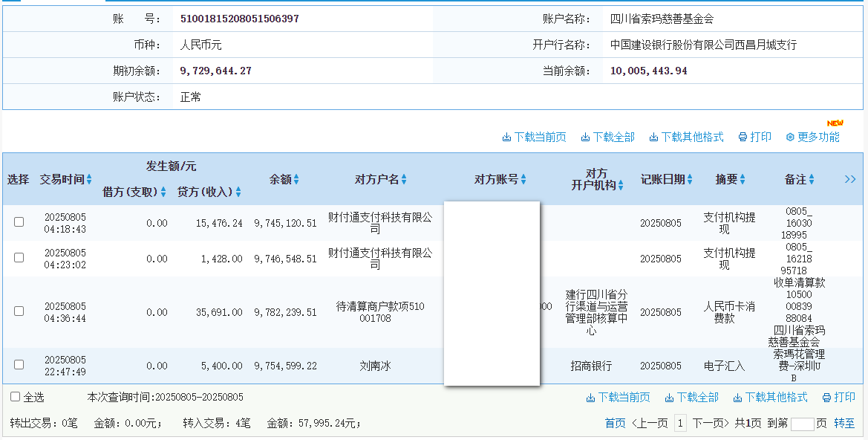Click 选择 column header
This screenshot has width=868, height=440.
pyautogui.click(x=19, y=180)
